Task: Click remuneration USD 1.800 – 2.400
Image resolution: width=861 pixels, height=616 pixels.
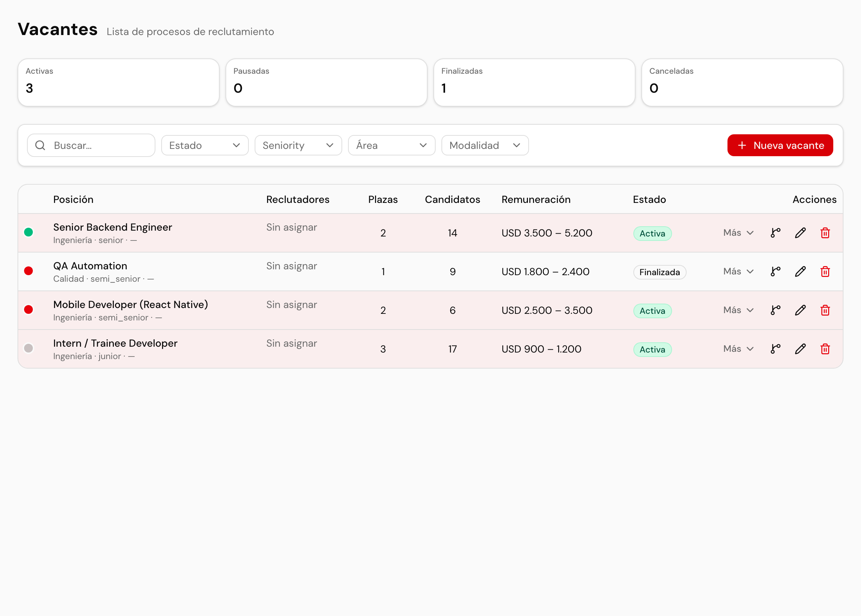Action: pos(545,272)
